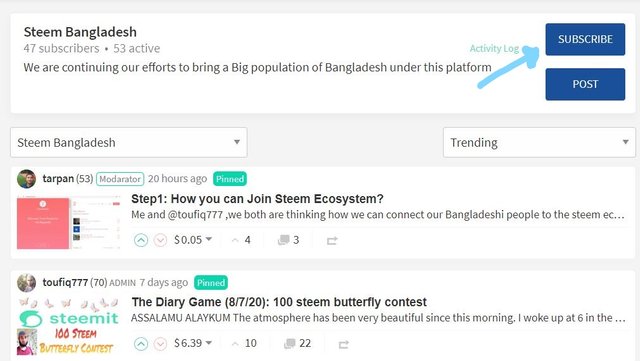640x361 pixels.
Task: Upvote tarpan's Join Steem Ecosystem post
Action: [141, 240]
